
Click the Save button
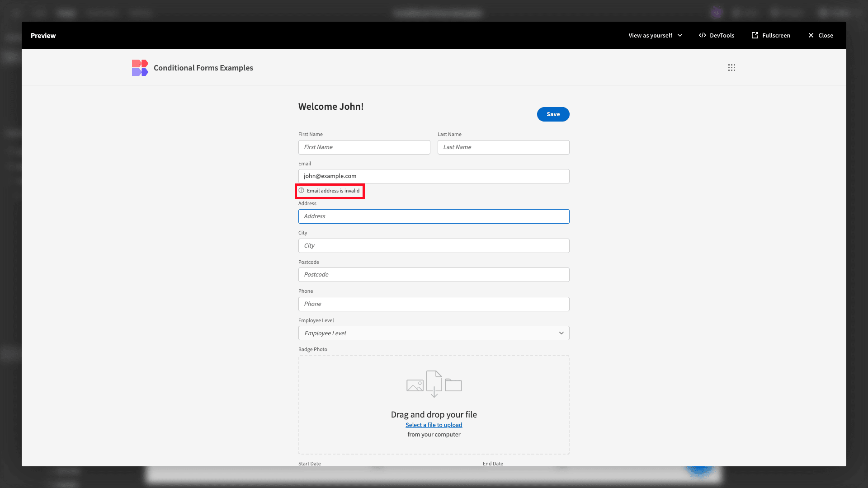click(553, 114)
